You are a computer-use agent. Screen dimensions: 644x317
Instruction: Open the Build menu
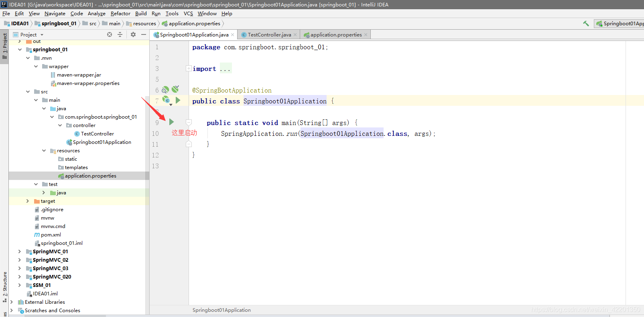pyautogui.click(x=141, y=14)
